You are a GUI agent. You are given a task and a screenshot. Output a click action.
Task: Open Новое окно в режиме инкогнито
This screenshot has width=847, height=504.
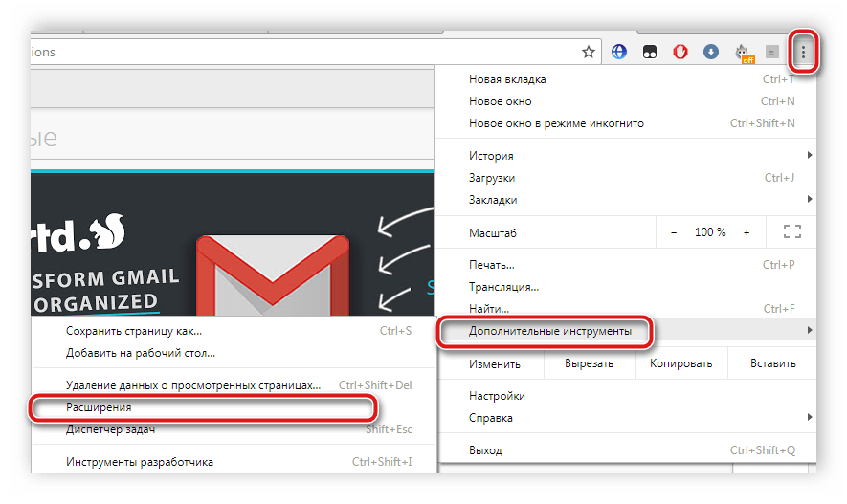627,123
